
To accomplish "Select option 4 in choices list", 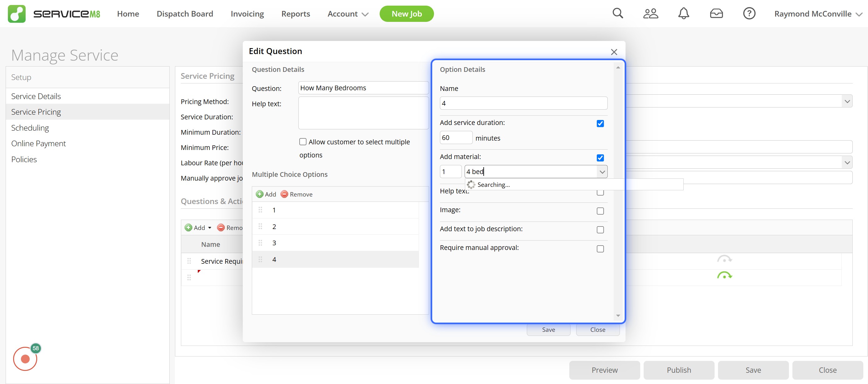I will pos(335,259).
